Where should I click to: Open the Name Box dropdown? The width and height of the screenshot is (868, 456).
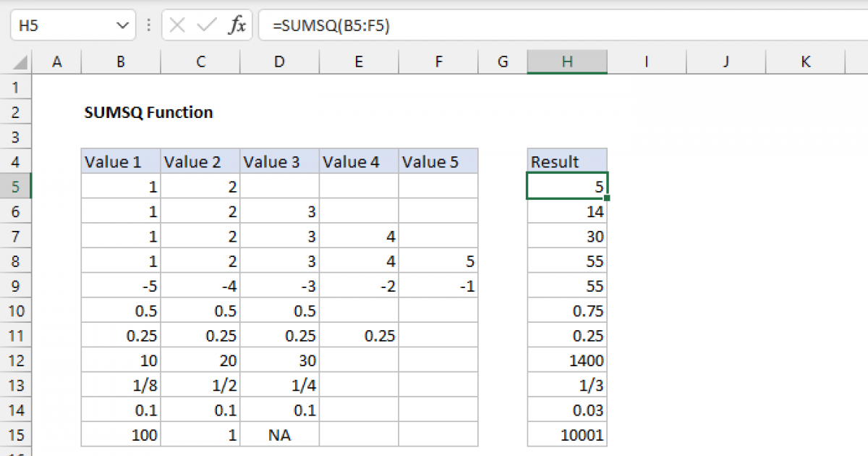122,24
